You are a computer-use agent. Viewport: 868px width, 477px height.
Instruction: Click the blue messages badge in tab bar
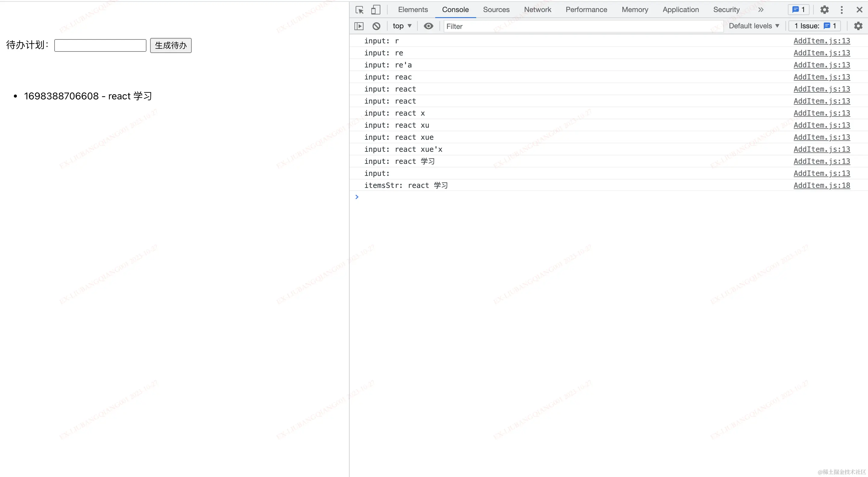[798, 10]
